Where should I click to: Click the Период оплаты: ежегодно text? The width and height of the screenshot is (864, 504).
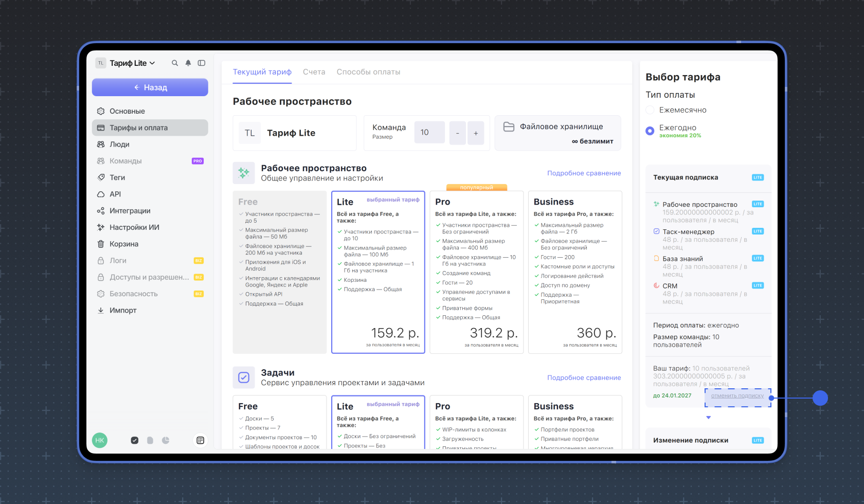(696, 326)
